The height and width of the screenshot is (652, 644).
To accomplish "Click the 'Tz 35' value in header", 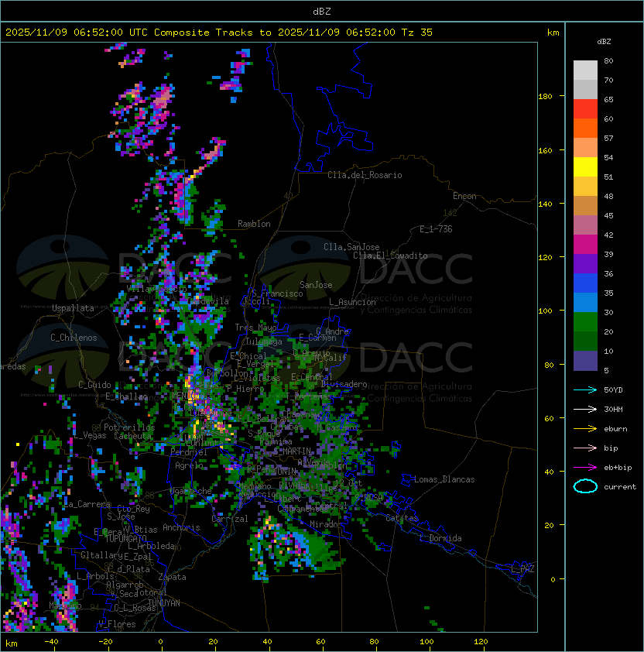I will pos(417,33).
